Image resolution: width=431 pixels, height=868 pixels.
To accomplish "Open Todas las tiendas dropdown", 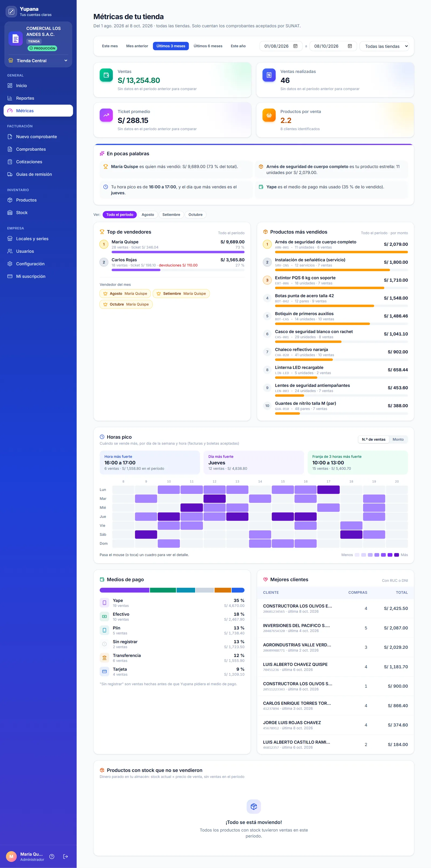I will click(x=384, y=46).
